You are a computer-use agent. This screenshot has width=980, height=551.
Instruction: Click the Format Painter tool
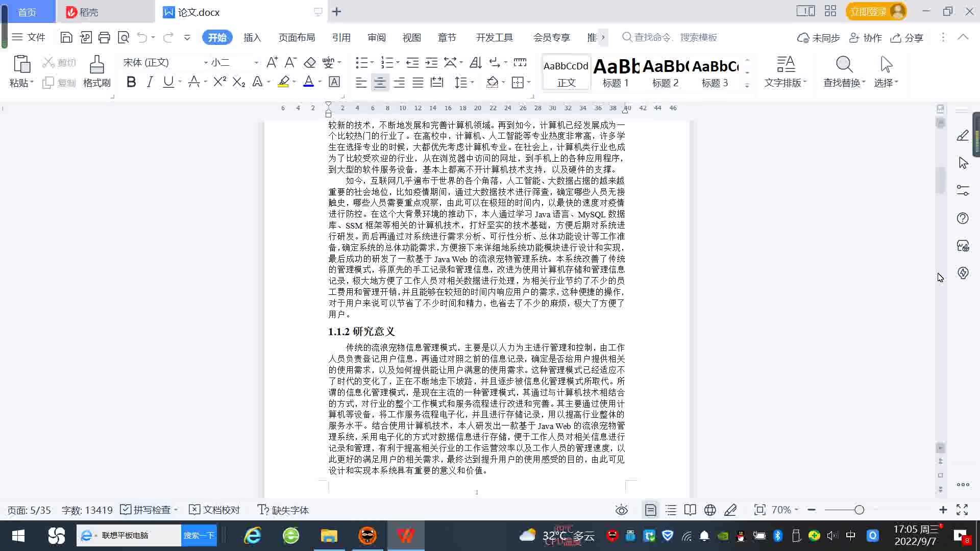point(96,72)
